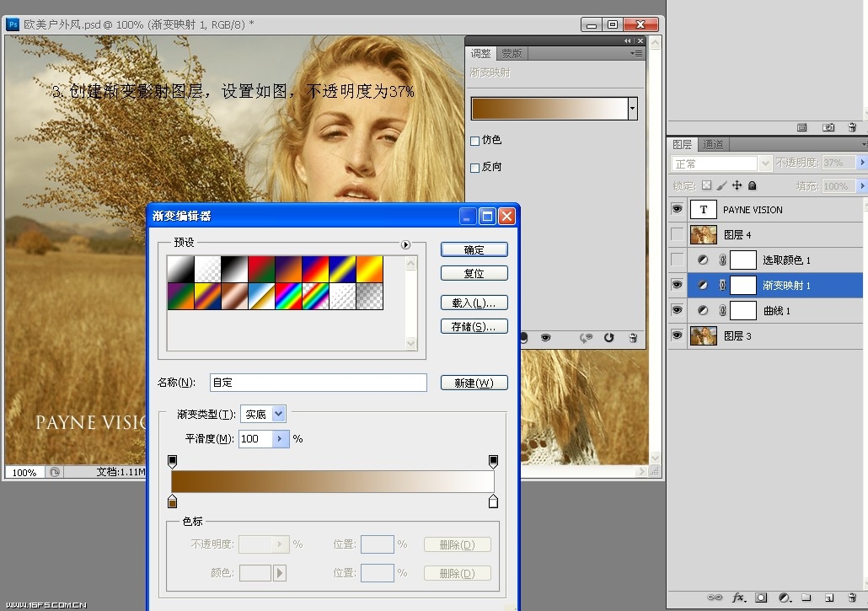Hide the 图层 3 layer
Image resolution: width=868 pixels, height=611 pixels.
tap(677, 335)
